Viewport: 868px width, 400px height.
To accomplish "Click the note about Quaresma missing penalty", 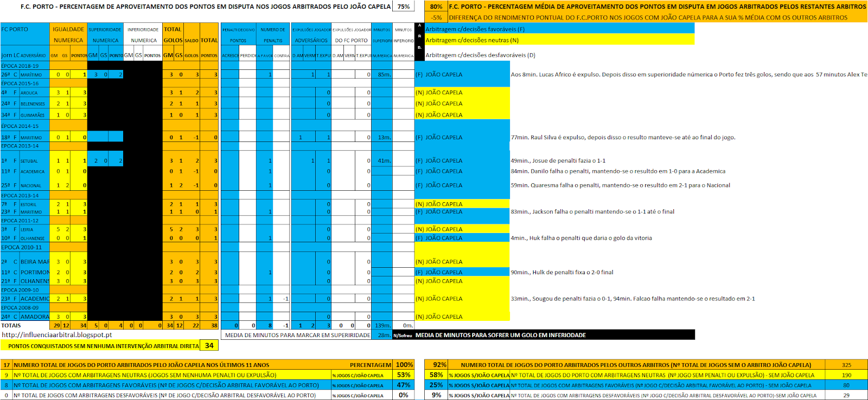I will (620, 185).
